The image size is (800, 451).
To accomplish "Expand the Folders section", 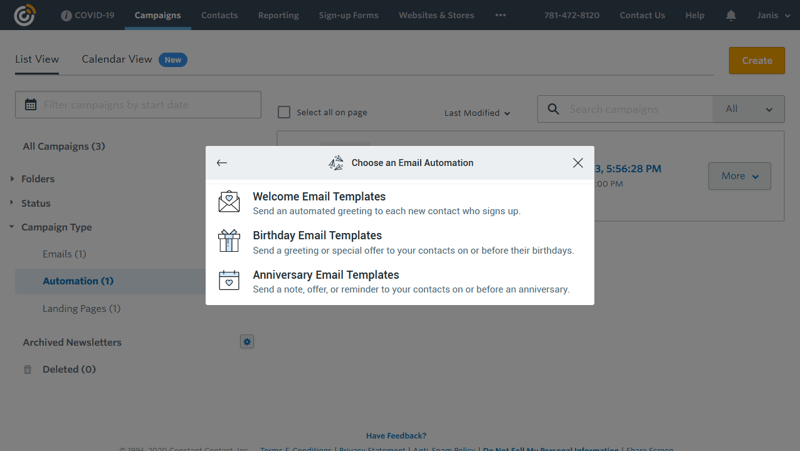I will pyautogui.click(x=38, y=179).
